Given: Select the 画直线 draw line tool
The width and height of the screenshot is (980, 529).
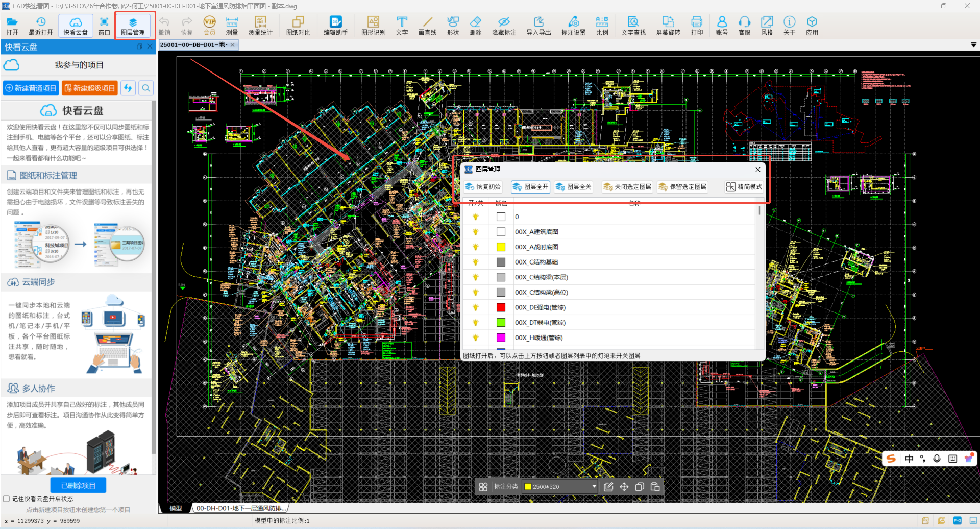Looking at the screenshot, I should (x=427, y=26).
